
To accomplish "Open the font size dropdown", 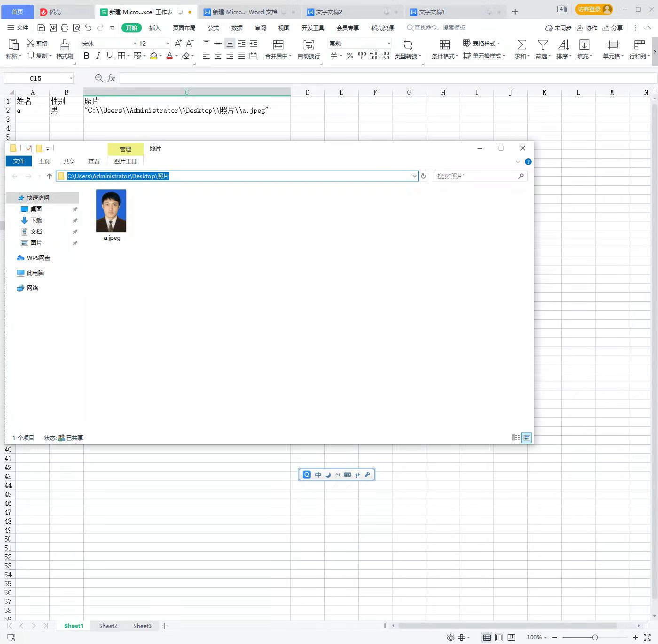I will 168,43.
